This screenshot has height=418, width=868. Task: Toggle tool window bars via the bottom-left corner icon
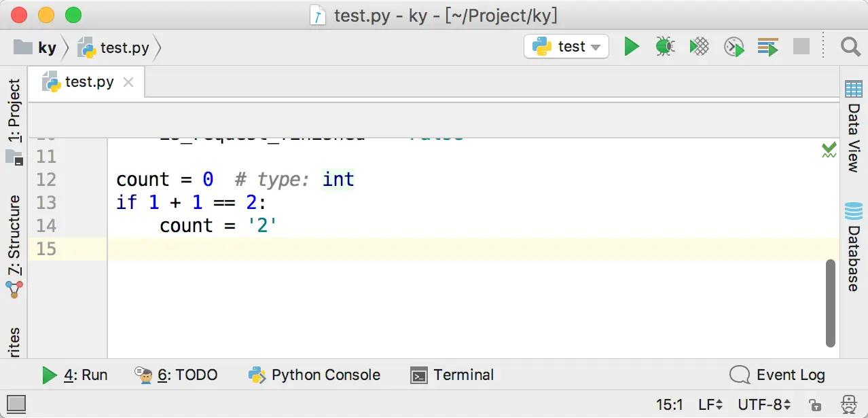pos(16,404)
